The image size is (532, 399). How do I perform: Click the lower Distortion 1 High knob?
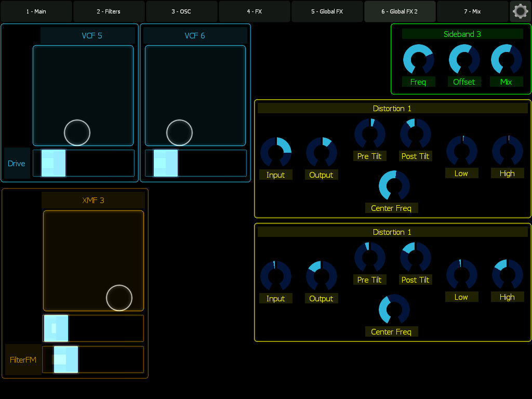pyautogui.click(x=507, y=274)
